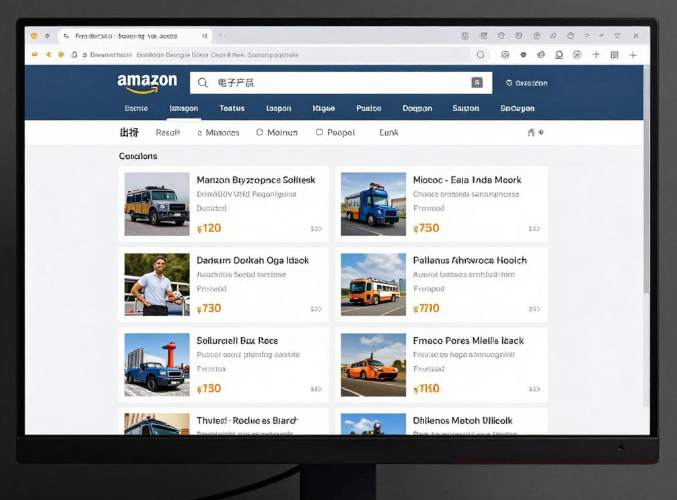Expand arrows on the ¥730 Dadsum product card

[316, 309]
